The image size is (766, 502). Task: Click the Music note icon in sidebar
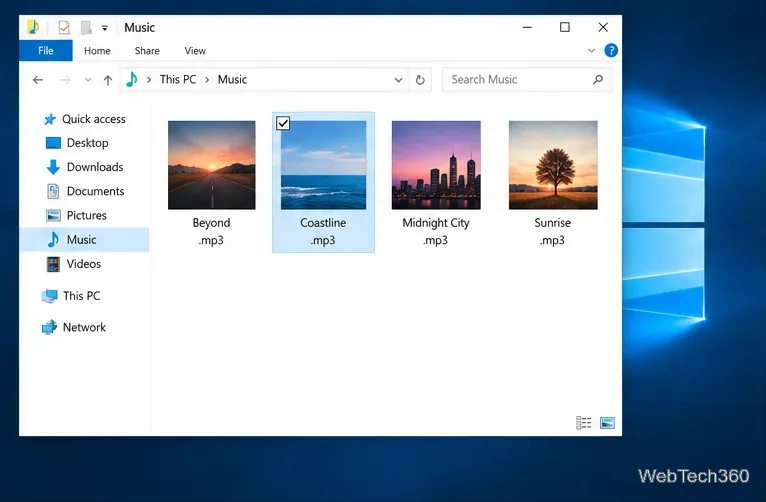tap(53, 239)
